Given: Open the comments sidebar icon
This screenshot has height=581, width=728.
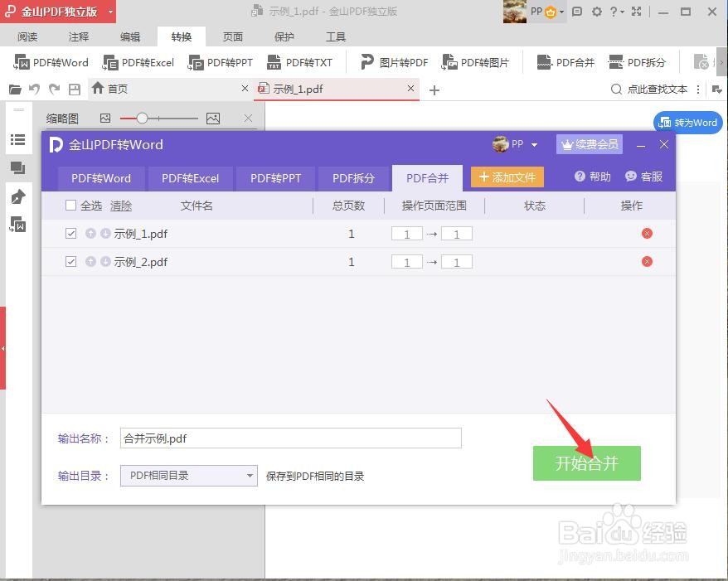Looking at the screenshot, I should 18,168.
